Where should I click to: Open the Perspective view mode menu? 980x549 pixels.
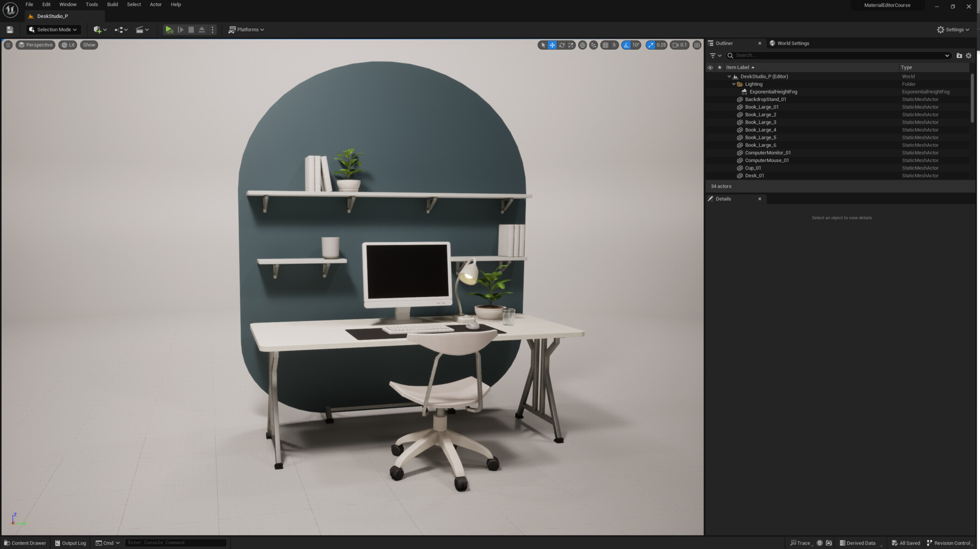pyautogui.click(x=35, y=45)
